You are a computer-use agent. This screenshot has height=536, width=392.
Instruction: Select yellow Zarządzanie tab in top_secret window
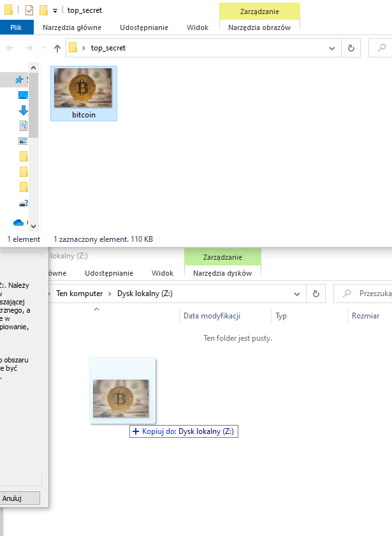point(259,11)
